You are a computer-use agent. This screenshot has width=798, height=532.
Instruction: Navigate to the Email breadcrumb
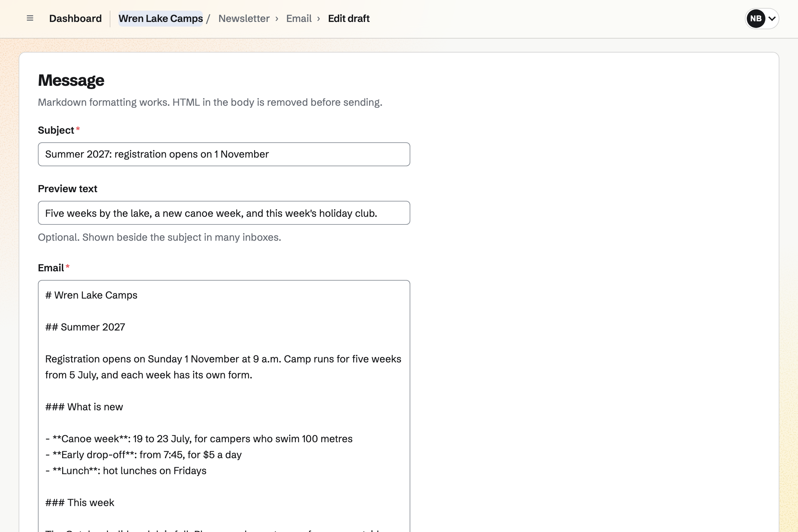click(x=299, y=18)
